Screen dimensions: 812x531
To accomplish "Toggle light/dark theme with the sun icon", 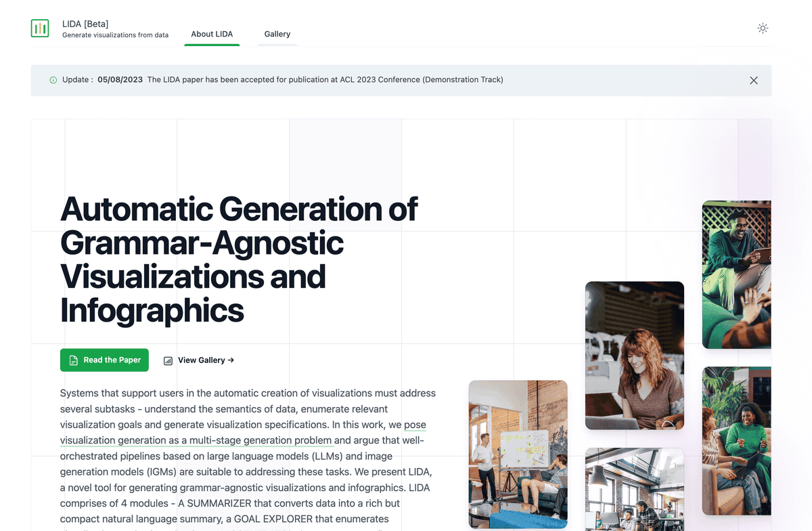I will pyautogui.click(x=763, y=28).
